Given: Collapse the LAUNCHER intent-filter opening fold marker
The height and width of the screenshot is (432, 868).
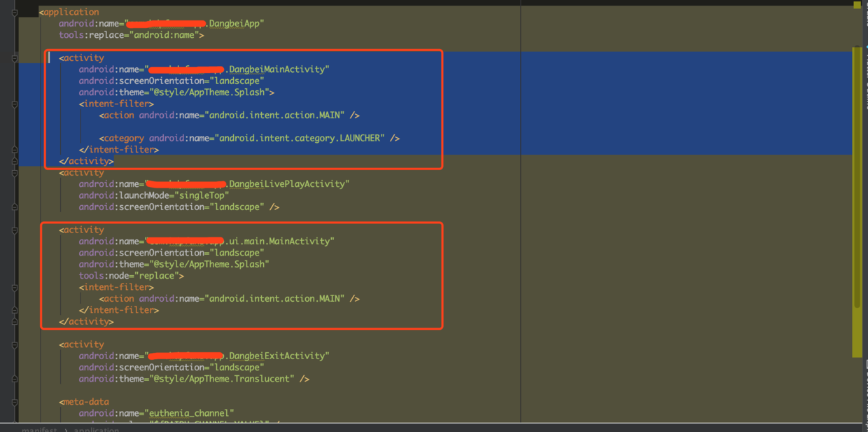Looking at the screenshot, I should 14,104.
